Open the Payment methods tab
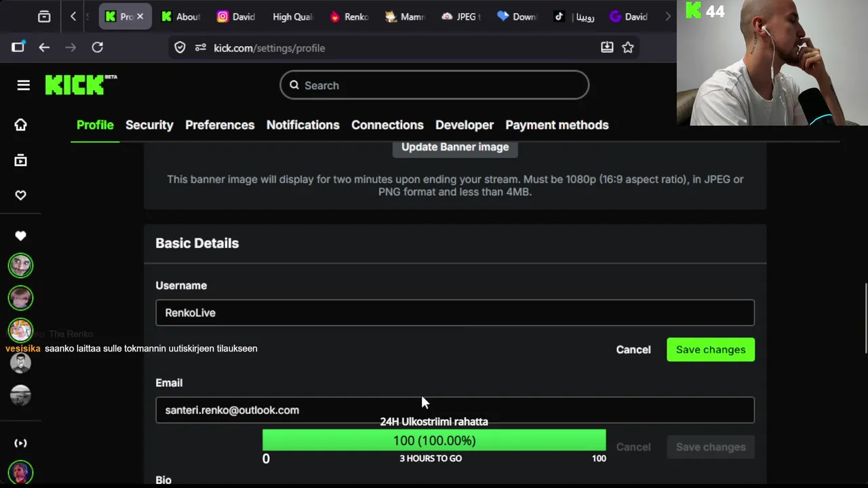Viewport: 868px width, 488px height. pos(557,125)
